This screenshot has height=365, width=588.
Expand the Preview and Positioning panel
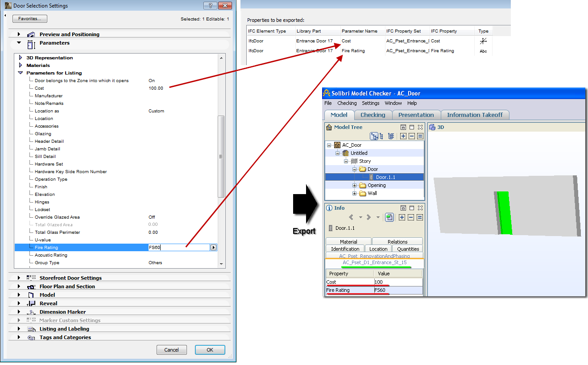[19, 34]
